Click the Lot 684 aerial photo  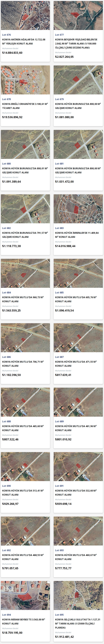tap(25, 273)
